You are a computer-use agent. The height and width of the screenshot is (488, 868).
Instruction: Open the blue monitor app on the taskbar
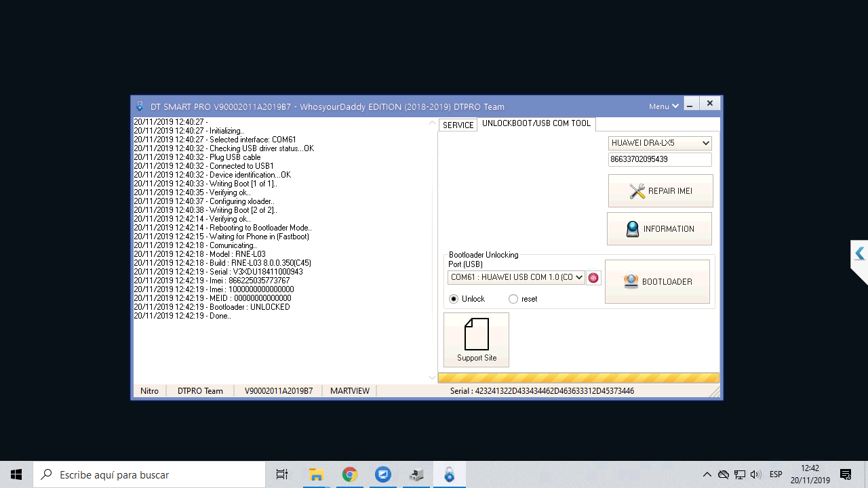pyautogui.click(x=382, y=474)
